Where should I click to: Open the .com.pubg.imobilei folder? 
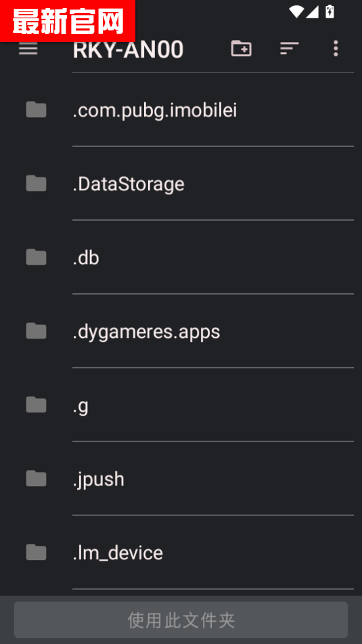tap(181, 110)
